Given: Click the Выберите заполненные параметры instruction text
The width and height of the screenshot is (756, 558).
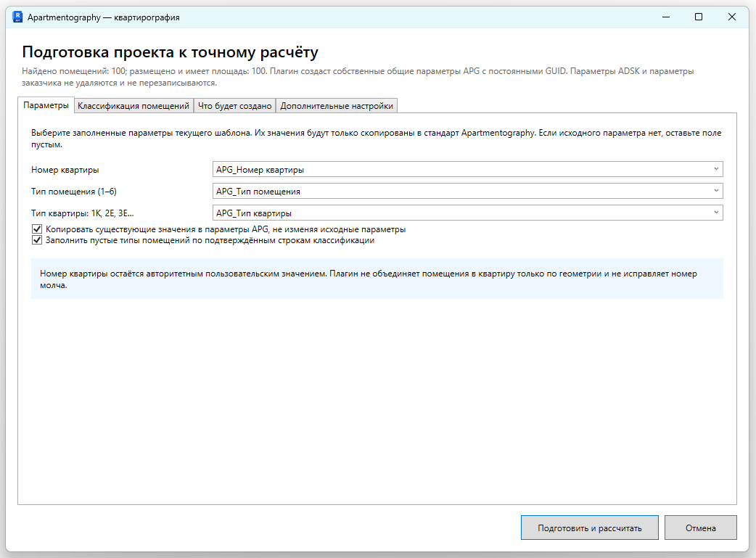Looking at the screenshot, I should coord(376,139).
